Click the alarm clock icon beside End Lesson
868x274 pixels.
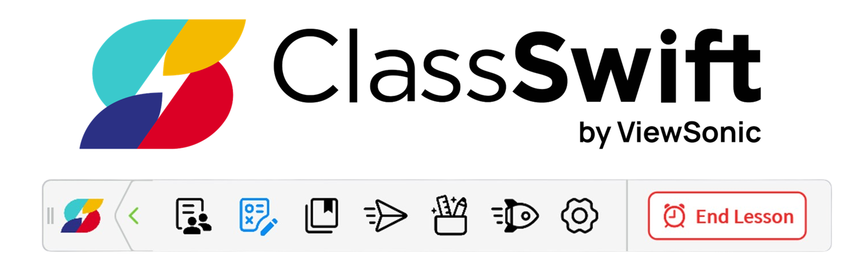coord(675,216)
